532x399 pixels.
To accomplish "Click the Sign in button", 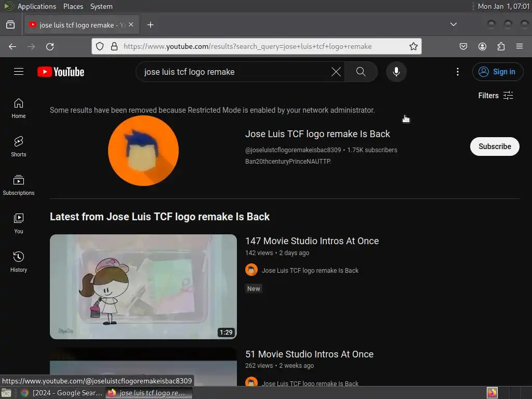I will [497, 72].
